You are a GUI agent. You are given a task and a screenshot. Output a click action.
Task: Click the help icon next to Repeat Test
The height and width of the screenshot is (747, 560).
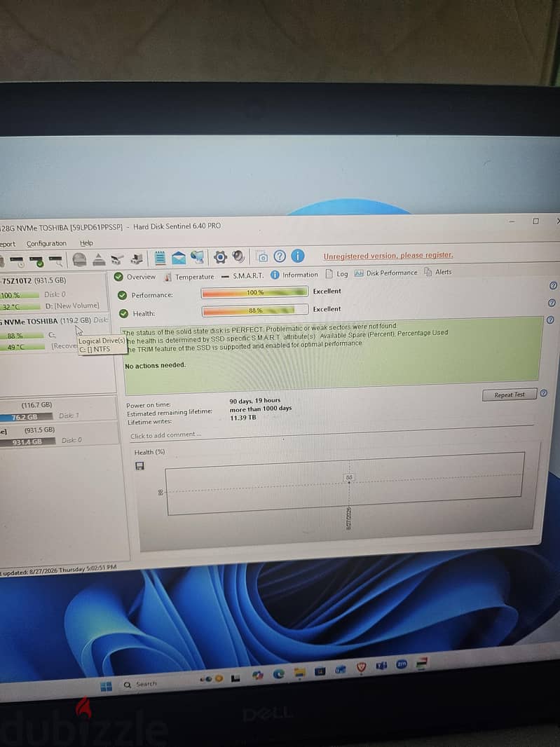(543, 393)
